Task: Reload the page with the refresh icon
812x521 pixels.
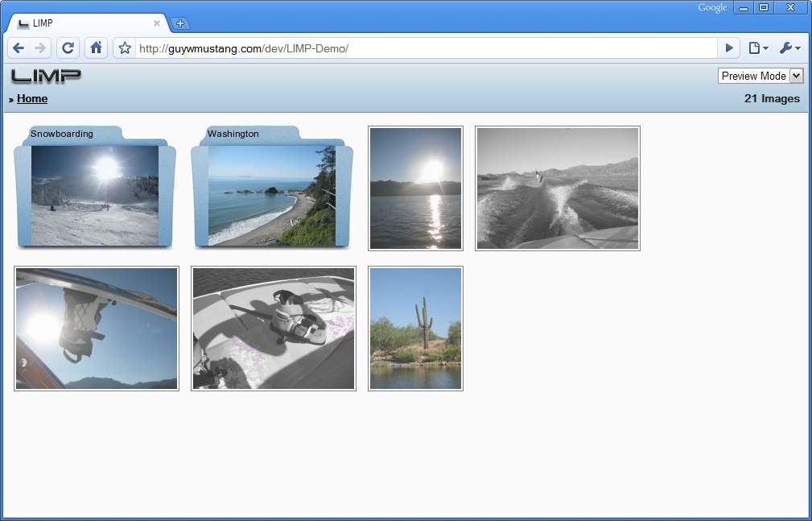Action: pyautogui.click(x=68, y=48)
